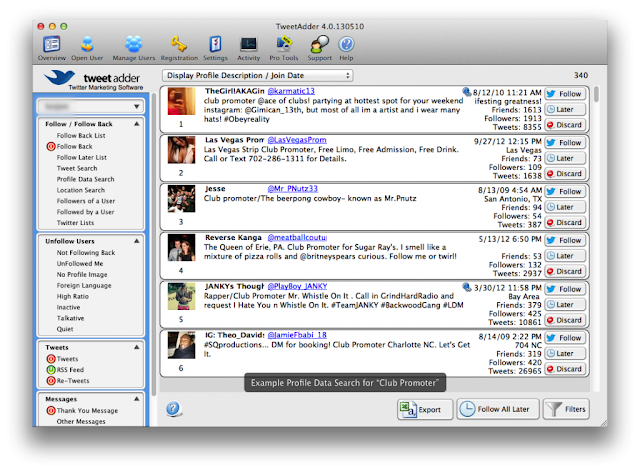This screenshot has width=640, height=472.
Task: Open Other Messages in sidebar
Action: [x=81, y=421]
